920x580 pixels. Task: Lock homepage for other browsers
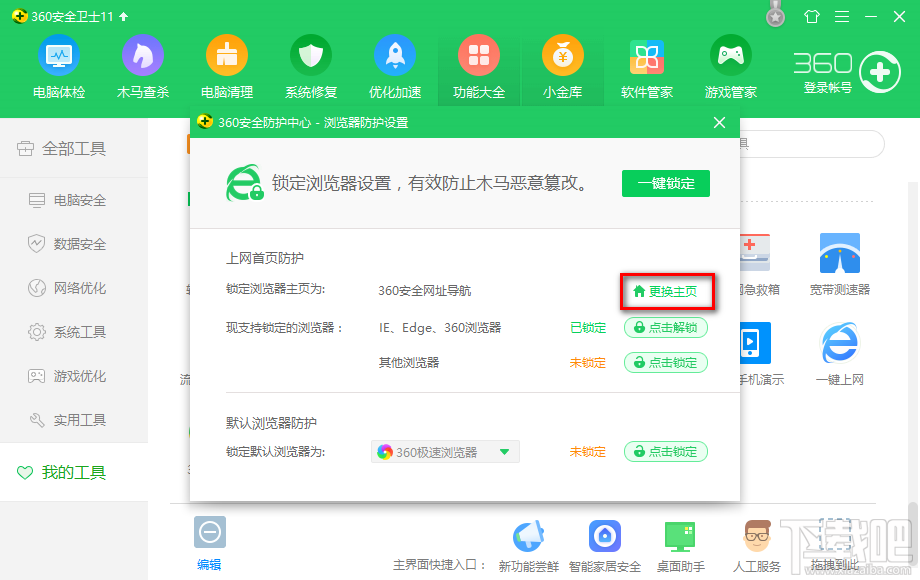tap(666, 362)
